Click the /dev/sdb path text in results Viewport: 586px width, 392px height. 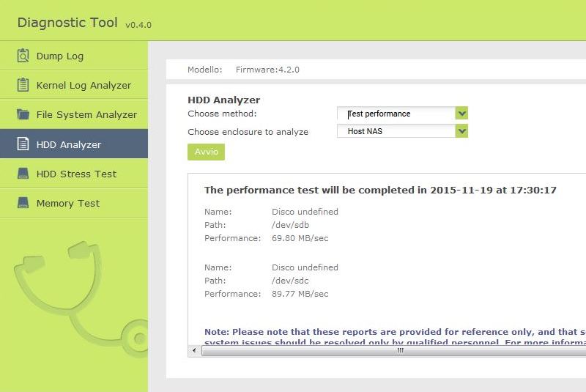point(291,225)
